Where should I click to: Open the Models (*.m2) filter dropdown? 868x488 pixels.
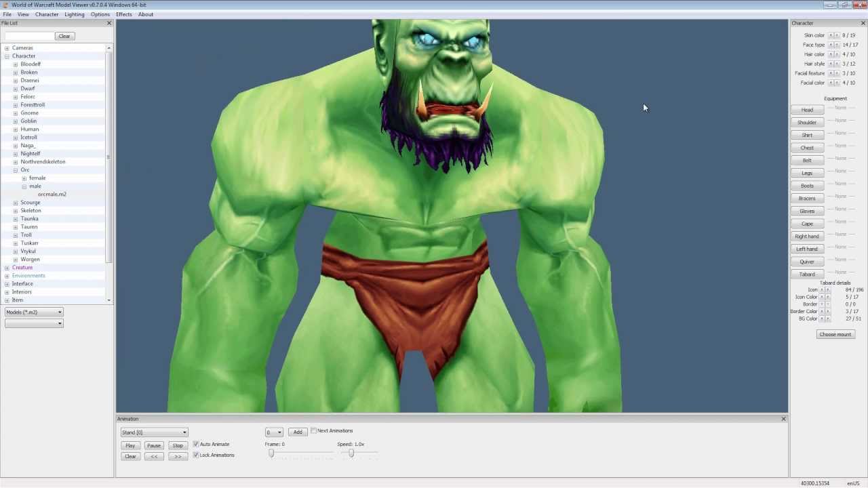[x=34, y=312]
